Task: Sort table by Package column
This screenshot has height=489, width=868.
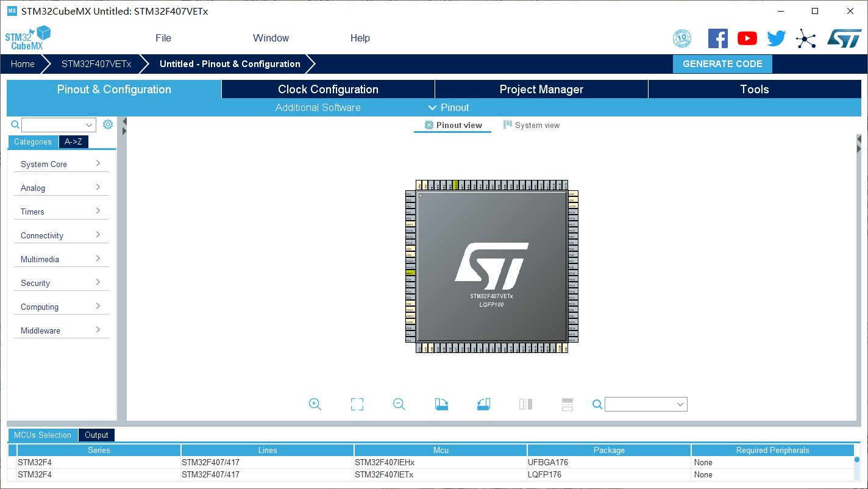Action: coord(609,450)
